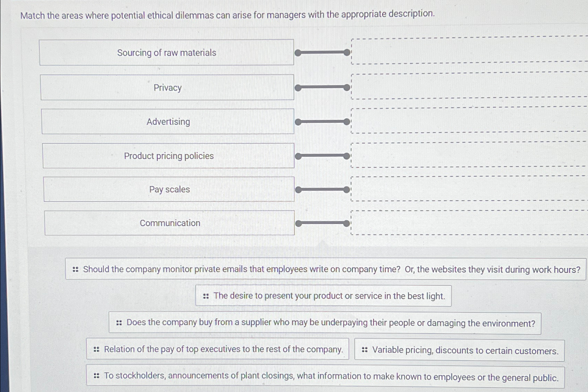Select the Sourcing of raw materials box
This screenshot has height=392, width=588.
point(166,53)
